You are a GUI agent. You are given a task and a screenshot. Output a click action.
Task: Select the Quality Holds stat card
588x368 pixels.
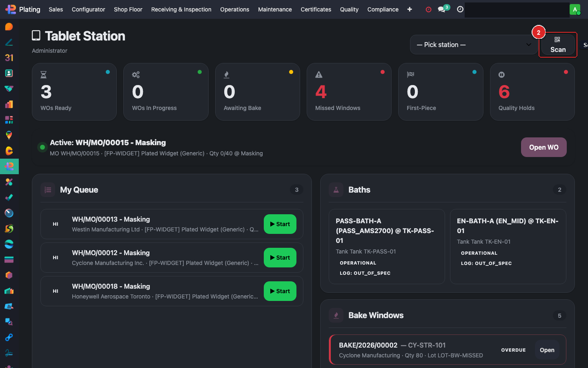[x=532, y=92]
